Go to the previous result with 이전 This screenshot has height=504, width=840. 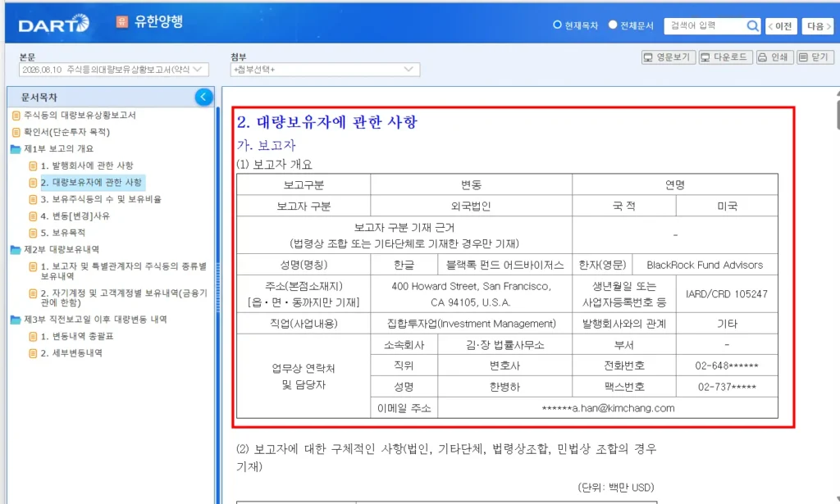[781, 25]
